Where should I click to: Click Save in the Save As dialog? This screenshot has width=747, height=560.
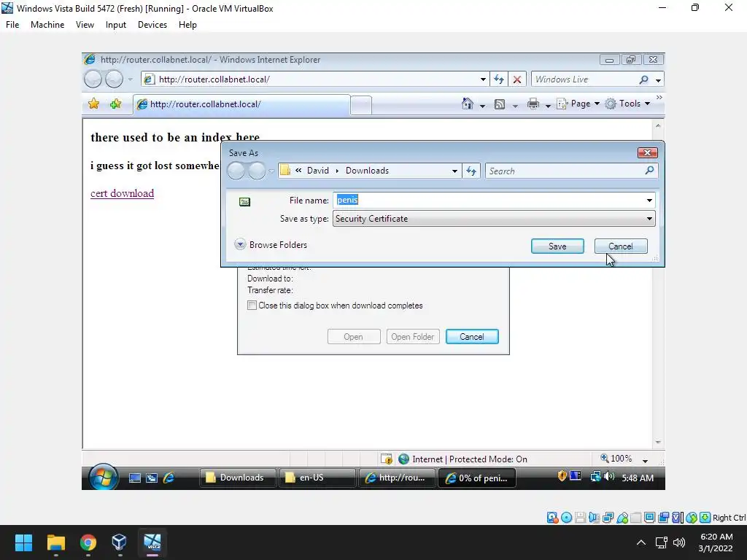[557, 246]
